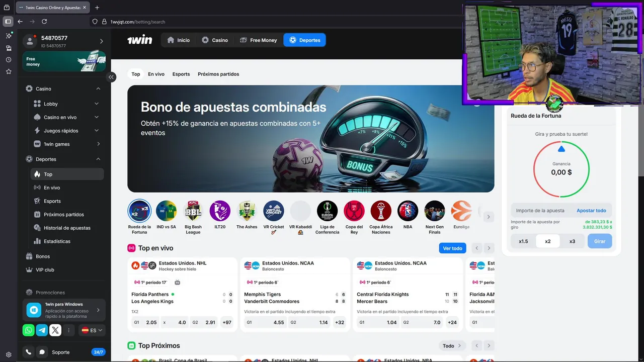
Task: Click the Ver todo button
Action: click(x=452, y=248)
